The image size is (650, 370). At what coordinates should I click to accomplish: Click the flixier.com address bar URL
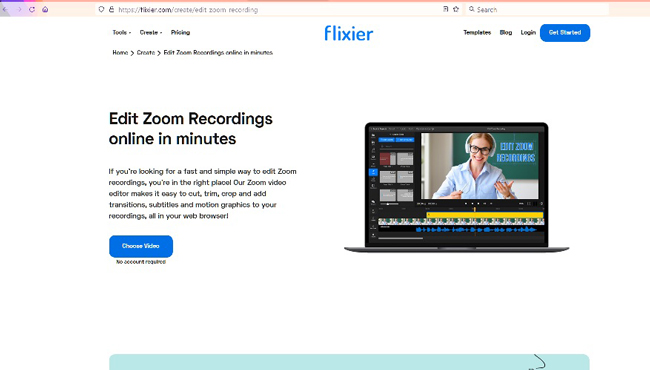(x=188, y=10)
